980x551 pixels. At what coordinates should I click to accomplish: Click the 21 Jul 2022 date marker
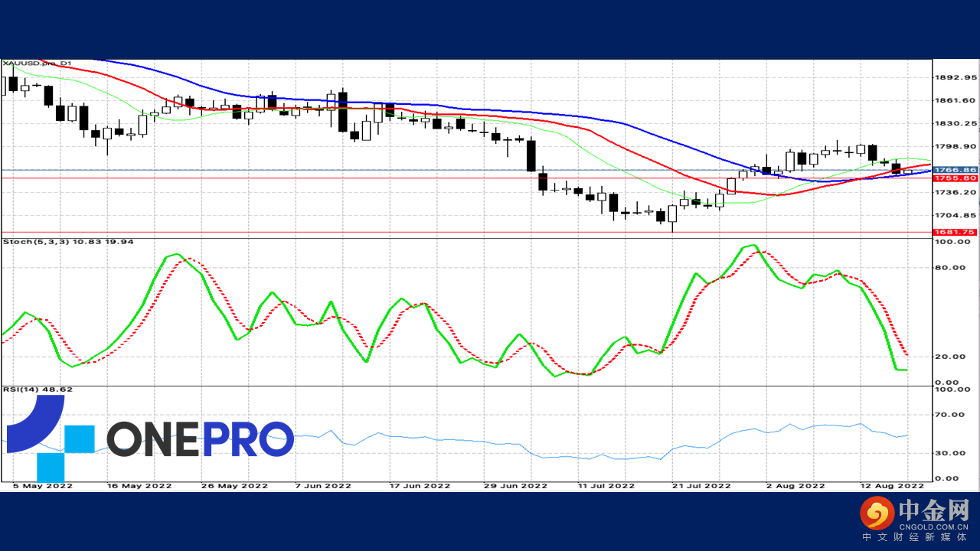pyautogui.click(x=702, y=486)
